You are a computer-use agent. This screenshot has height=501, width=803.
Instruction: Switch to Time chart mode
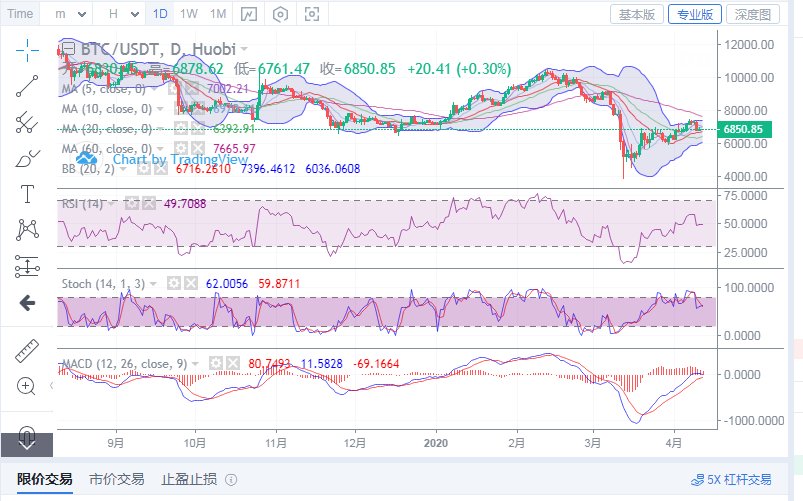coord(20,14)
